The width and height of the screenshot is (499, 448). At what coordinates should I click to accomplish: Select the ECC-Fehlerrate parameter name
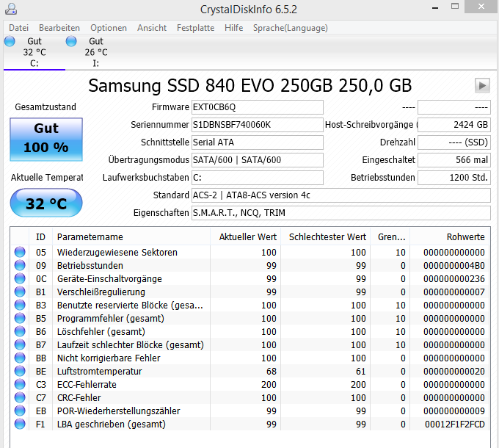(87, 384)
